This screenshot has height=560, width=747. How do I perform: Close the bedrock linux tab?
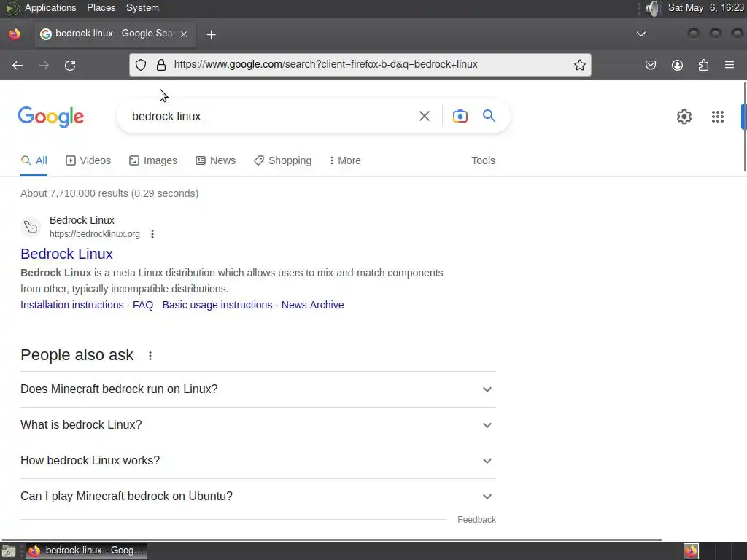184,34
